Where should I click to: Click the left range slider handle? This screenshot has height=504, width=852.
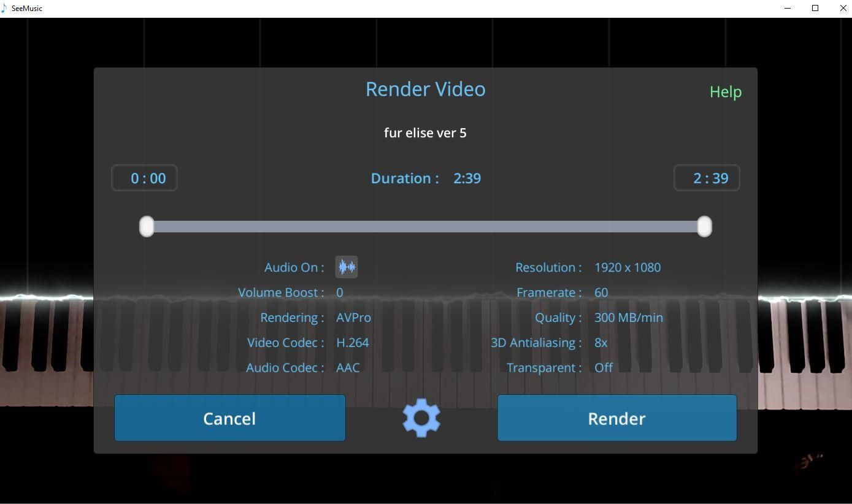coord(147,226)
